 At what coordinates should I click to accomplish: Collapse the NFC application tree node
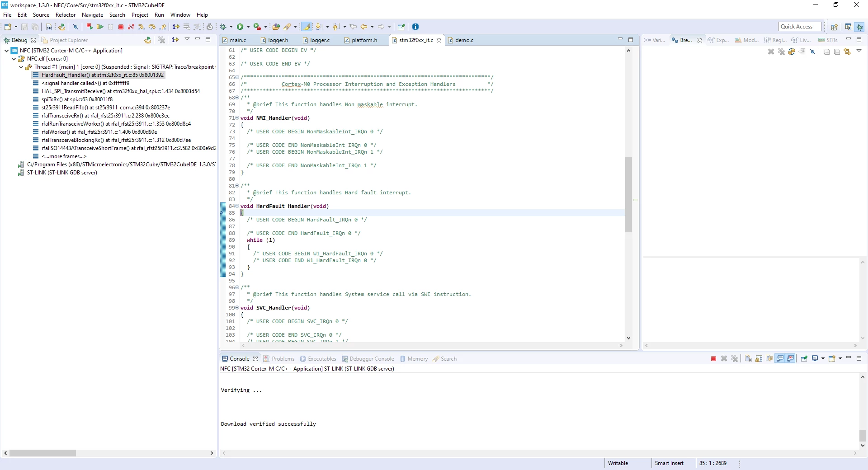click(x=6, y=51)
